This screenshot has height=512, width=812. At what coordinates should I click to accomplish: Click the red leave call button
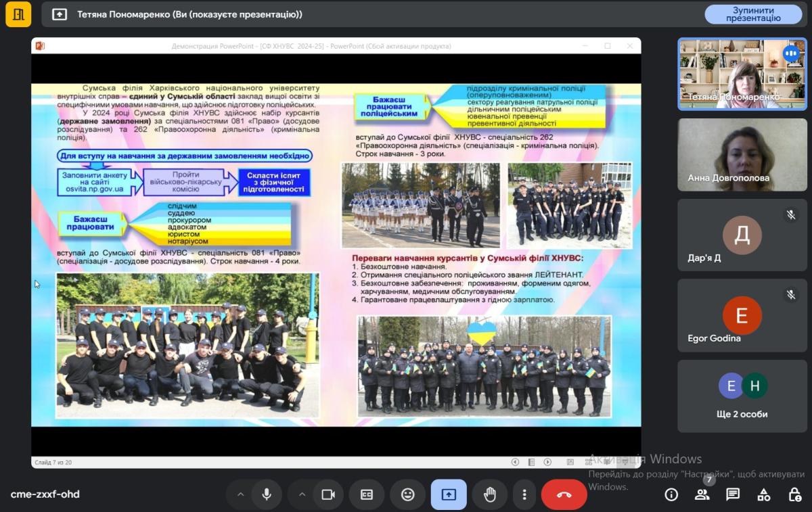[564, 494]
